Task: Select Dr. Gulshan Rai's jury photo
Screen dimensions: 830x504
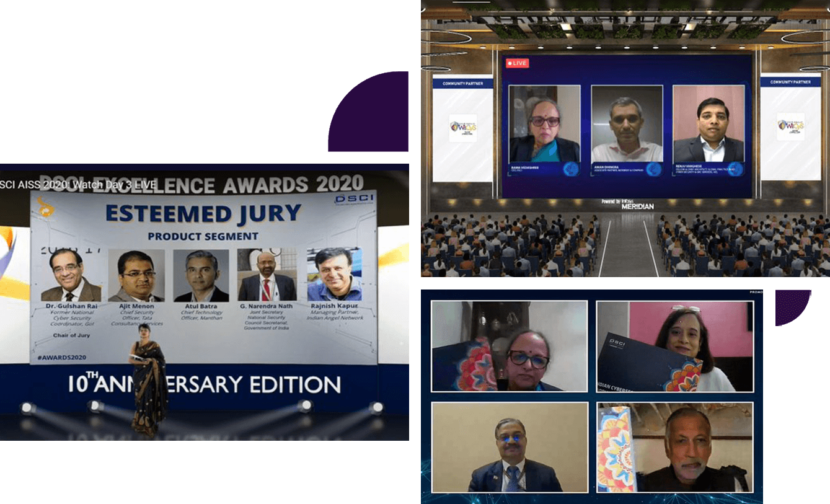Action: tap(71, 275)
